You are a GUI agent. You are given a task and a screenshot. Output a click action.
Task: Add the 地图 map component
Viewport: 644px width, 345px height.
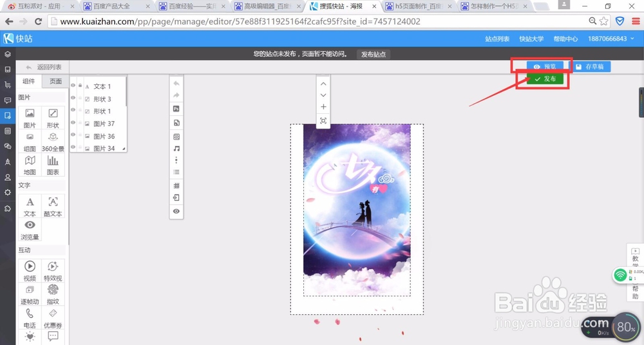pos(30,165)
